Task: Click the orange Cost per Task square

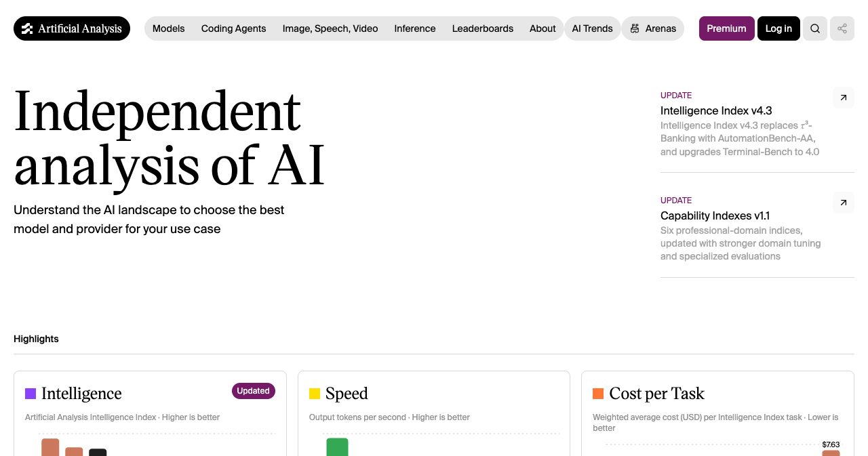Action: tap(598, 394)
